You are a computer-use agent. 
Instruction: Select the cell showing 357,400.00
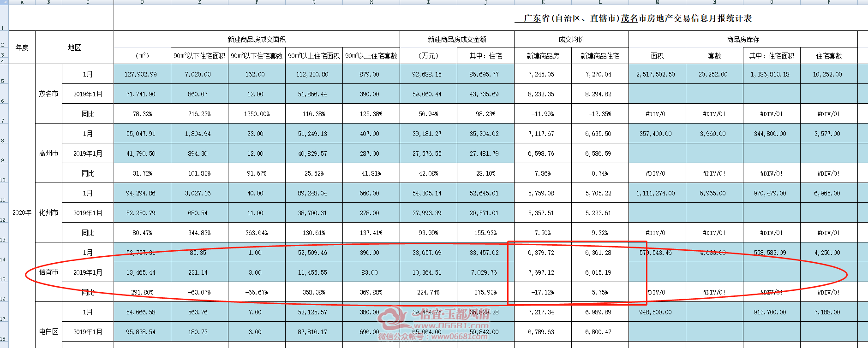[657, 133]
